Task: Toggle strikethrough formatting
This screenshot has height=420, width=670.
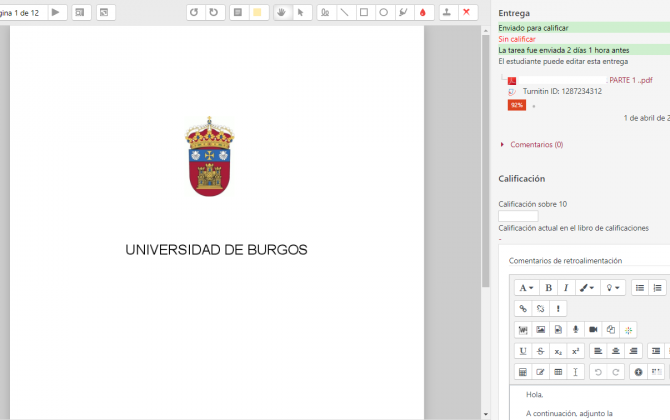Action: point(541,351)
